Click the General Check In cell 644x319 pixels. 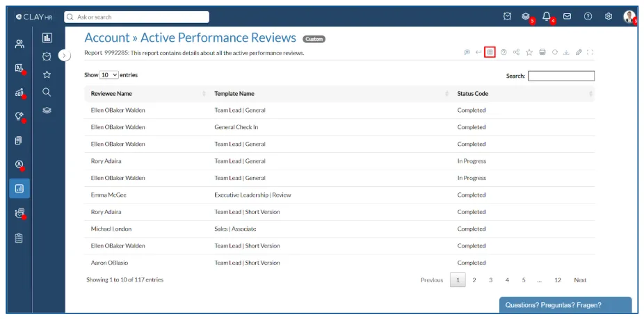coord(236,127)
